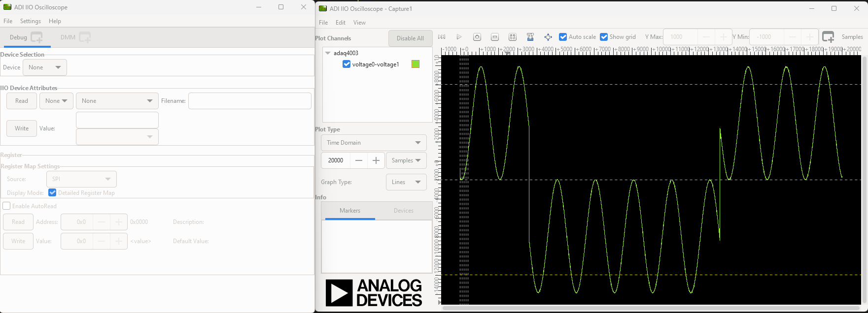Open the Edit menu in Capture1

(x=341, y=23)
